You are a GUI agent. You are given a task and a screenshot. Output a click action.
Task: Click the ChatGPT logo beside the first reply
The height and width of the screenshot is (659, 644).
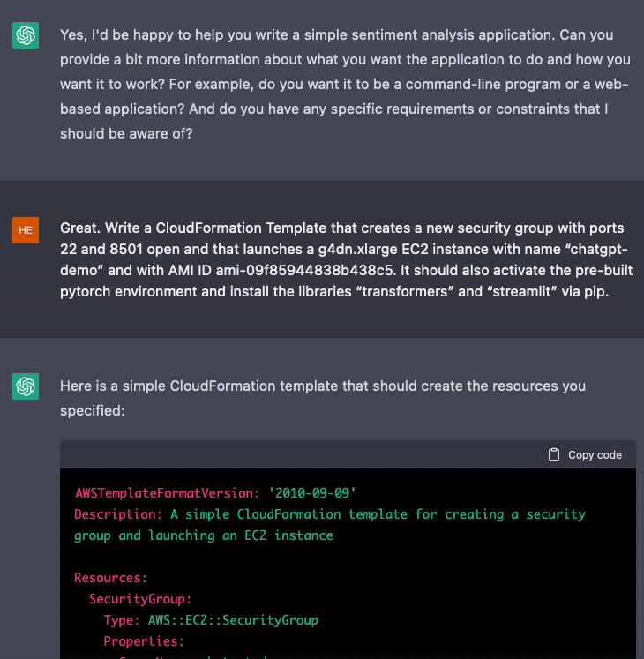(26, 35)
